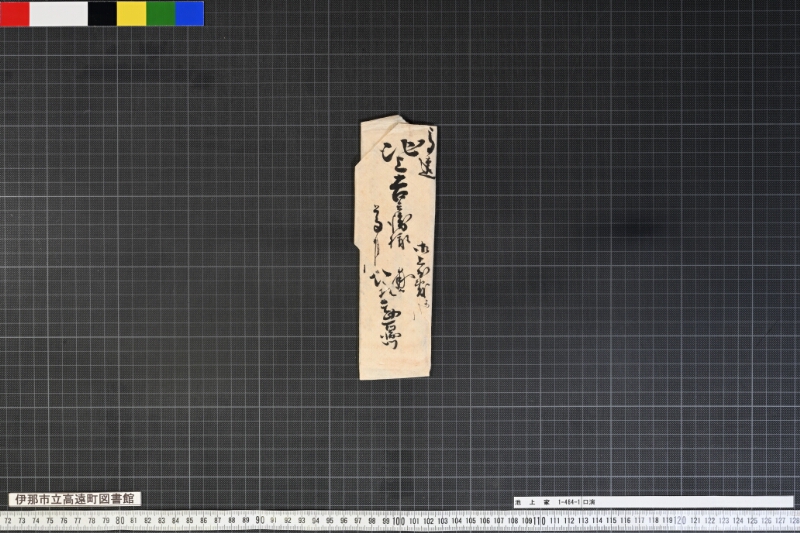
Task: Click the 80 mark on the ruler
Action: tap(120, 521)
